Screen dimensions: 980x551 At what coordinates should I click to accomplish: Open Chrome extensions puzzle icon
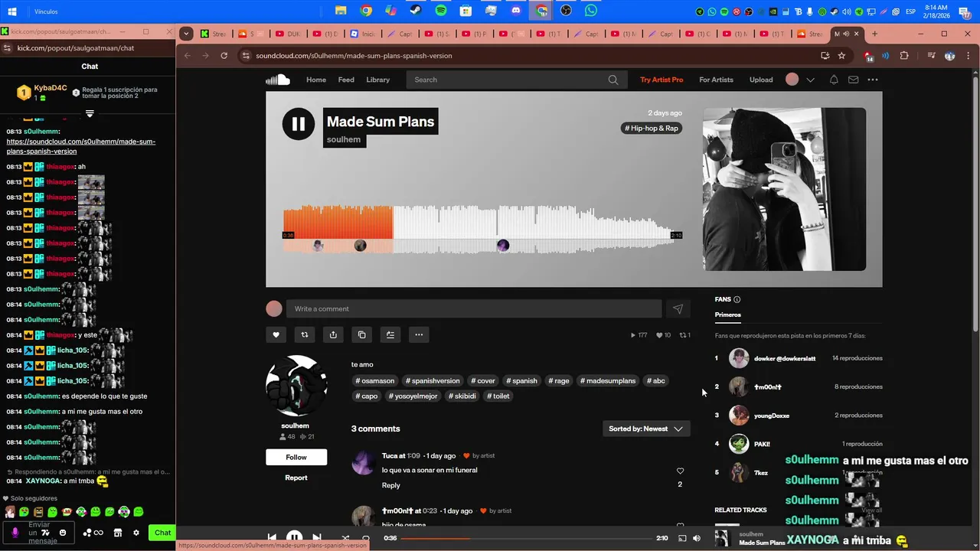point(904,56)
